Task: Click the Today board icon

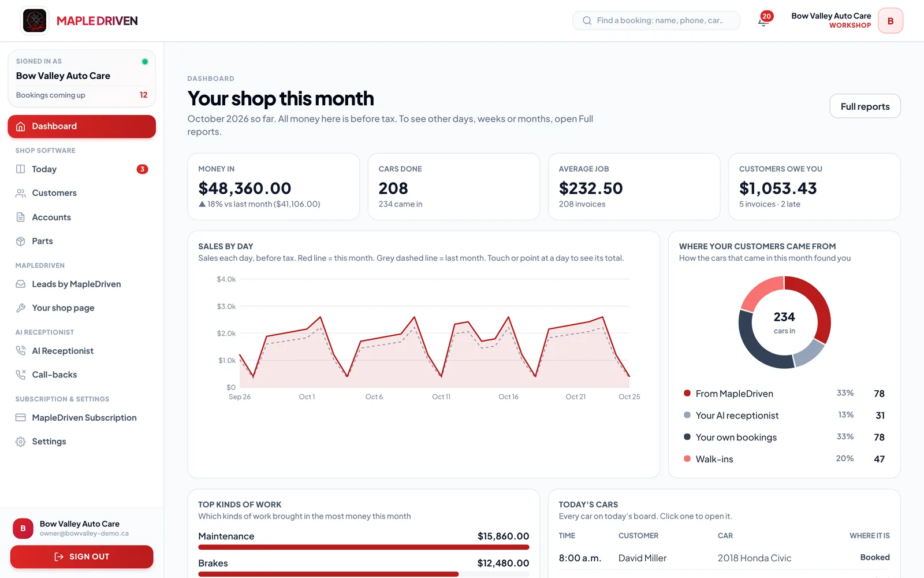Action: click(x=21, y=169)
